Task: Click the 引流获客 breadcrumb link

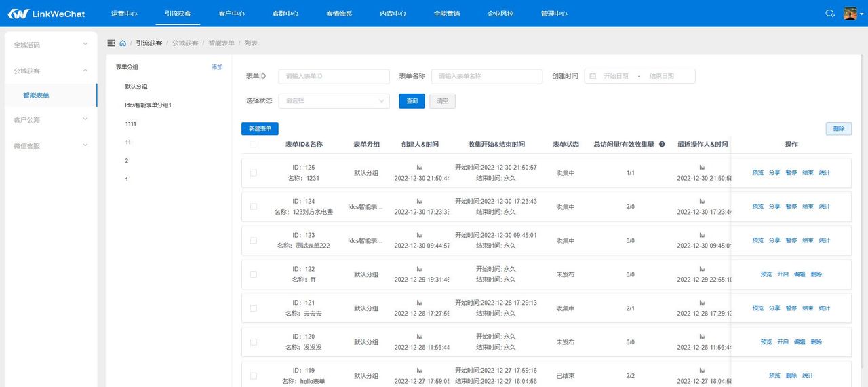Action: coord(149,43)
